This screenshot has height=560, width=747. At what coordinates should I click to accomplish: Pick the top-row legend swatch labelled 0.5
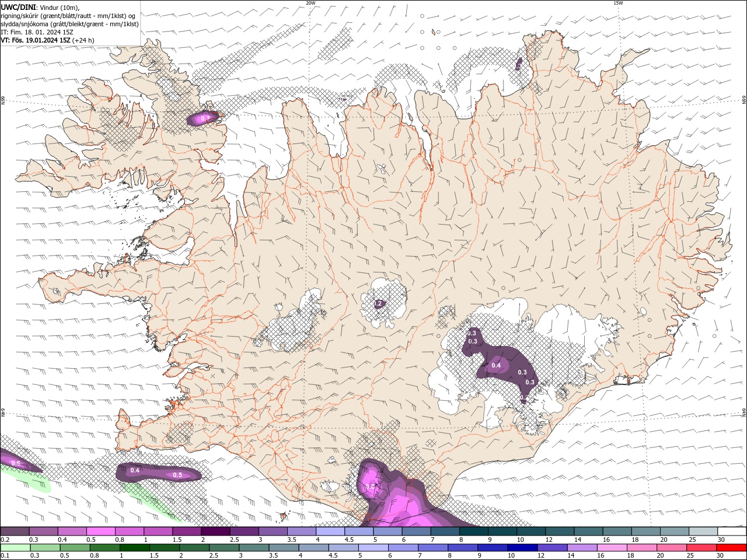point(101,531)
